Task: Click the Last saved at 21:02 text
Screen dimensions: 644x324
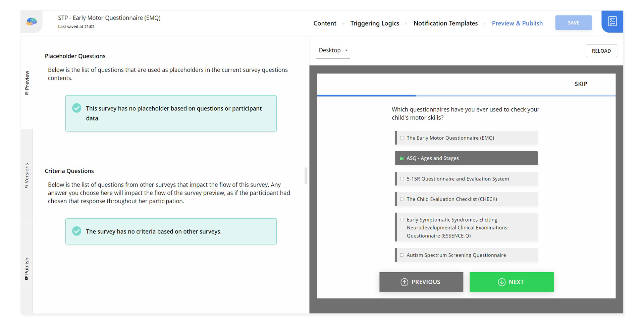Action: [76, 26]
